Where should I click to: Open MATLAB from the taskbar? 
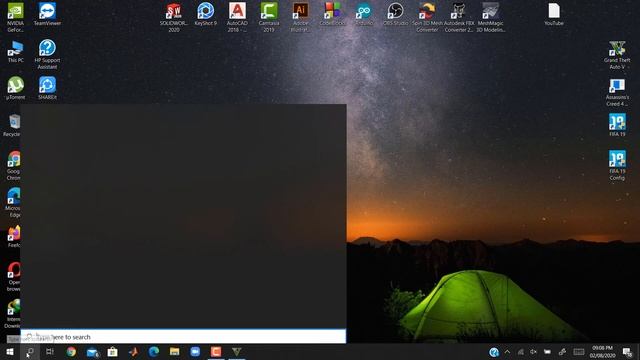133,352
